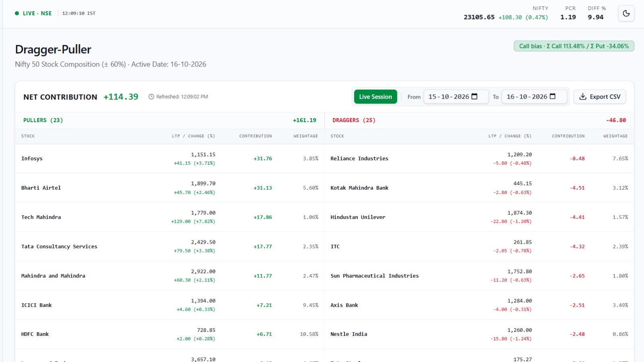
Task: Click the Draggers Weightage column header
Action: click(x=615, y=136)
